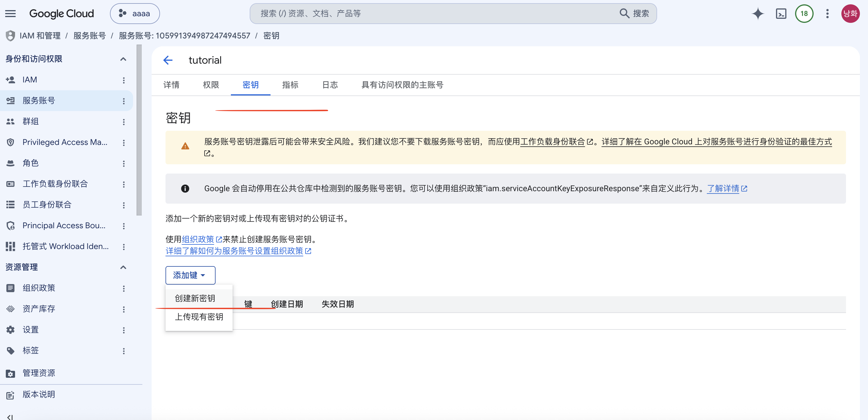
Task: Open more options for 标签 item
Action: [x=124, y=351]
